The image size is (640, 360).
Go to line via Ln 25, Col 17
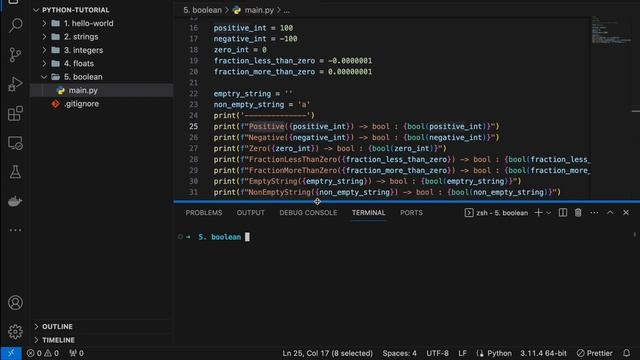tap(327, 353)
